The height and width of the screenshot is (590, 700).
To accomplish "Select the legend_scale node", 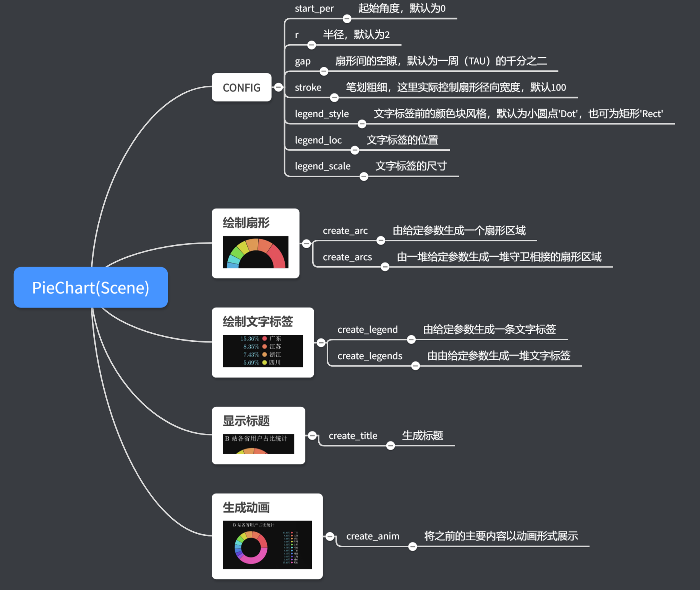I will tap(322, 166).
